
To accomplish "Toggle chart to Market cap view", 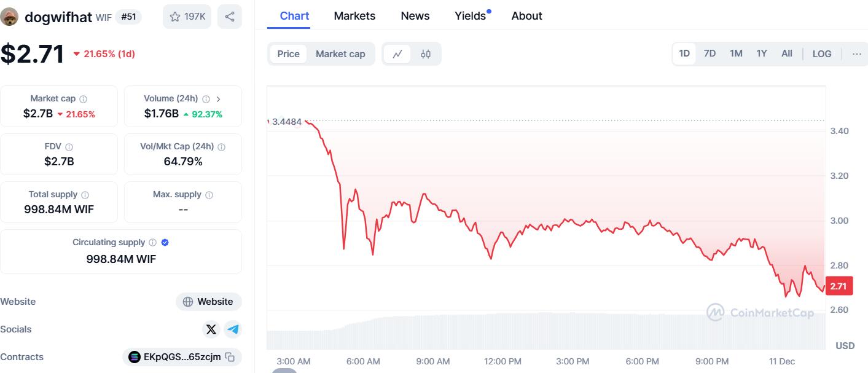I will pyautogui.click(x=340, y=54).
